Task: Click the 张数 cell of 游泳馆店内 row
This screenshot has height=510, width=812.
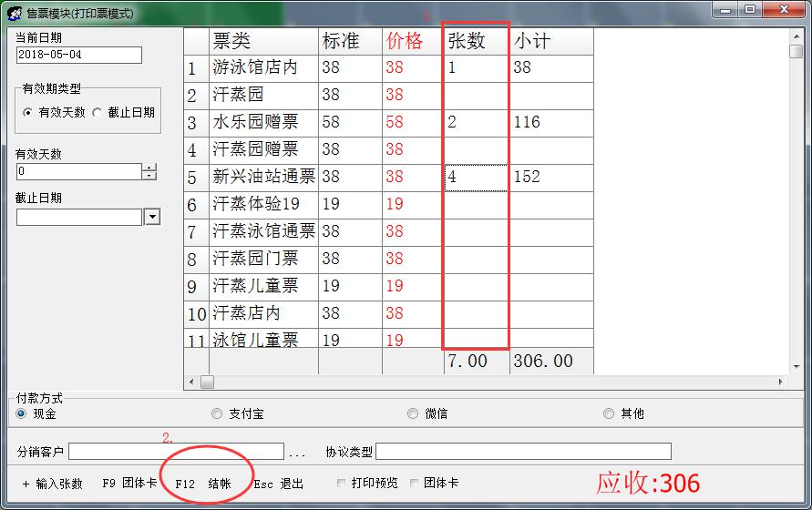Action: (x=476, y=68)
